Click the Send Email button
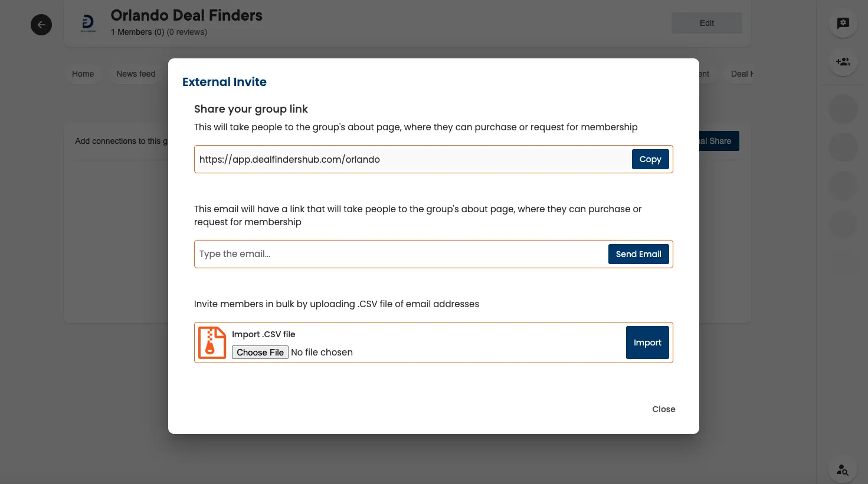Viewport: 868px width, 484px height. (638, 254)
